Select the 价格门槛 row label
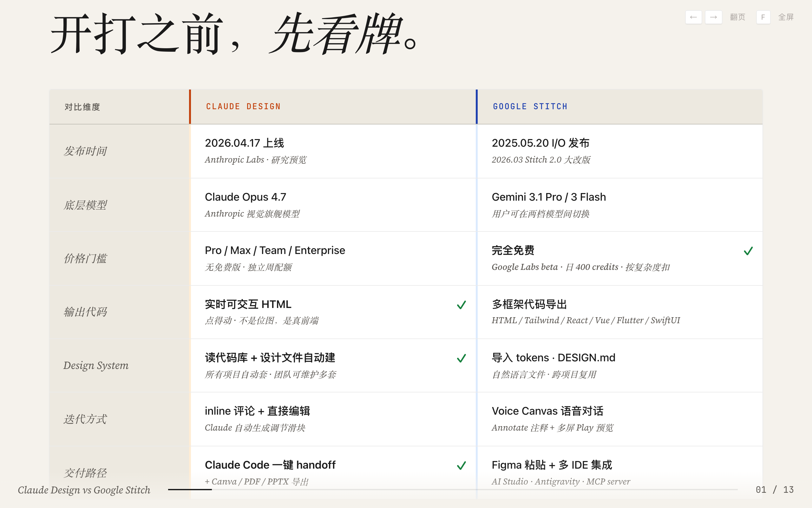 click(x=85, y=258)
